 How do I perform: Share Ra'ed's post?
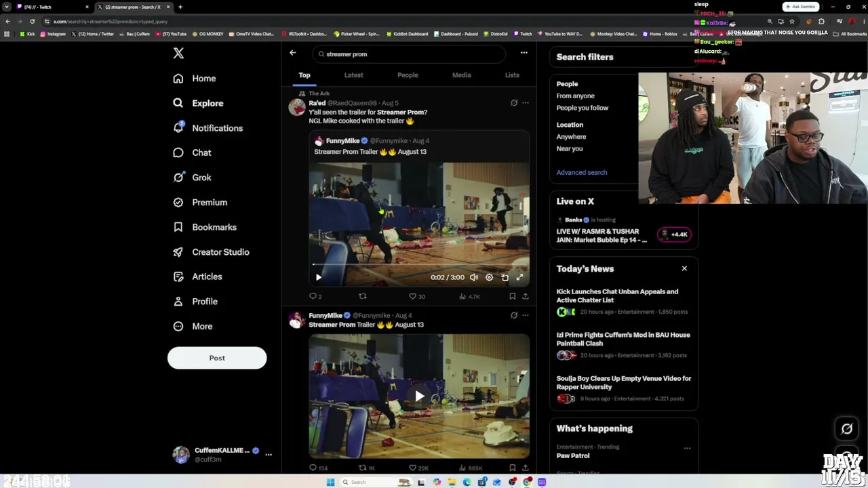[525, 296]
